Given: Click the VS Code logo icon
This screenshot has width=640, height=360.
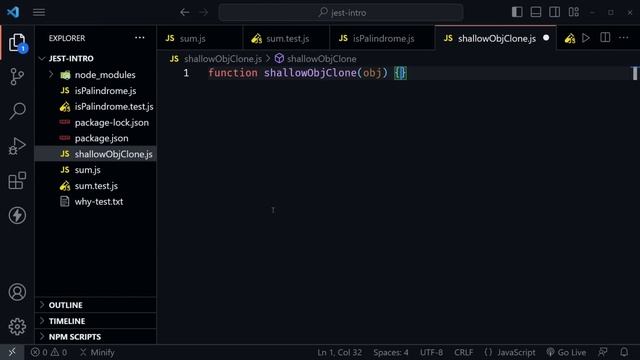Looking at the screenshot, I should tap(13, 12).
